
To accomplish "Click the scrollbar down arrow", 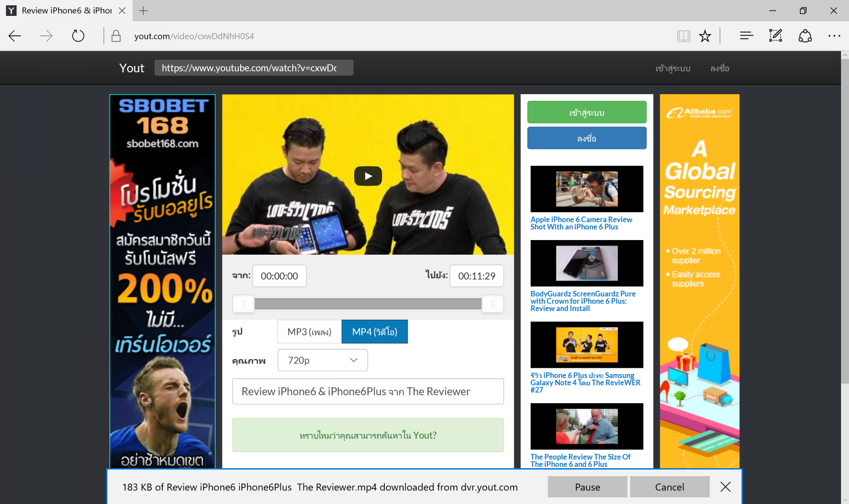I will click(845, 500).
